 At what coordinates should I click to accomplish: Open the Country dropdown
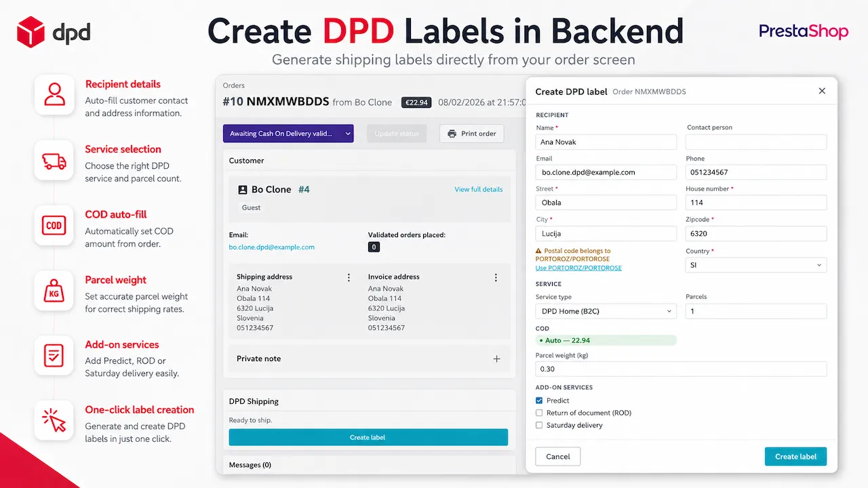click(756, 265)
